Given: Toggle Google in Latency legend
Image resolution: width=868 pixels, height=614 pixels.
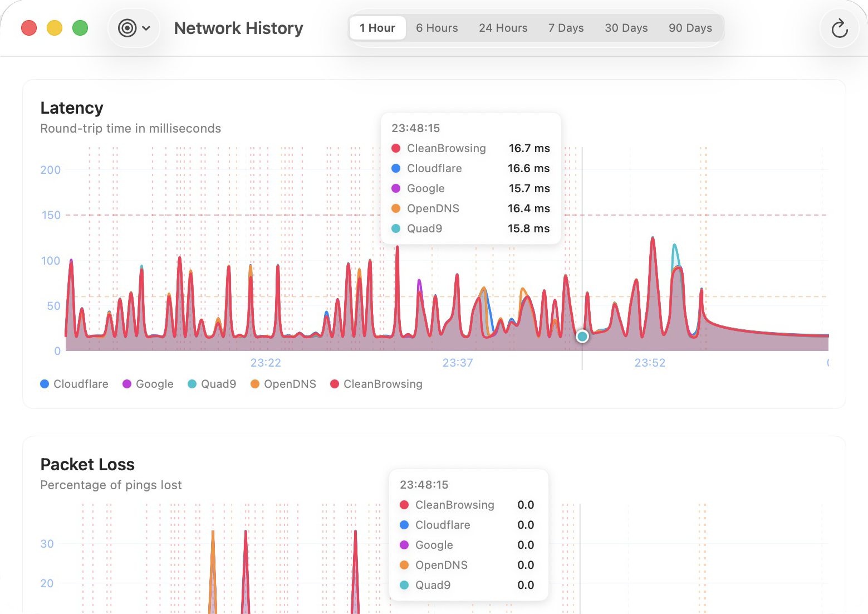Looking at the screenshot, I should [x=148, y=384].
